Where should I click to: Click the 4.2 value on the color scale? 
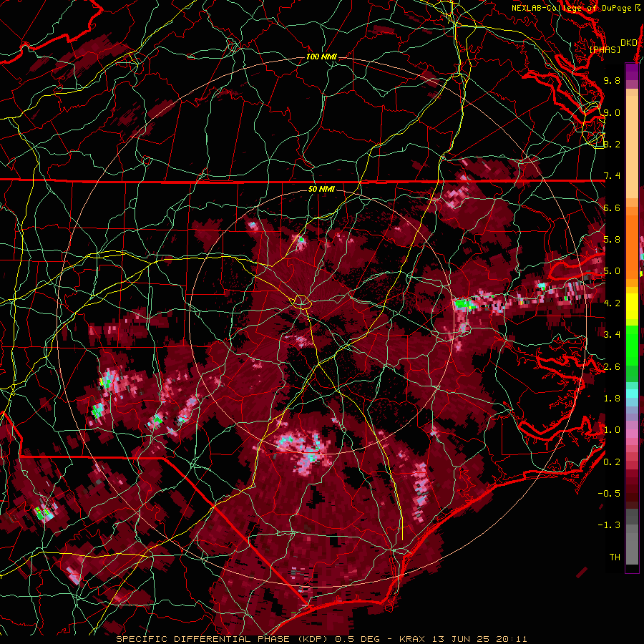pos(612,303)
